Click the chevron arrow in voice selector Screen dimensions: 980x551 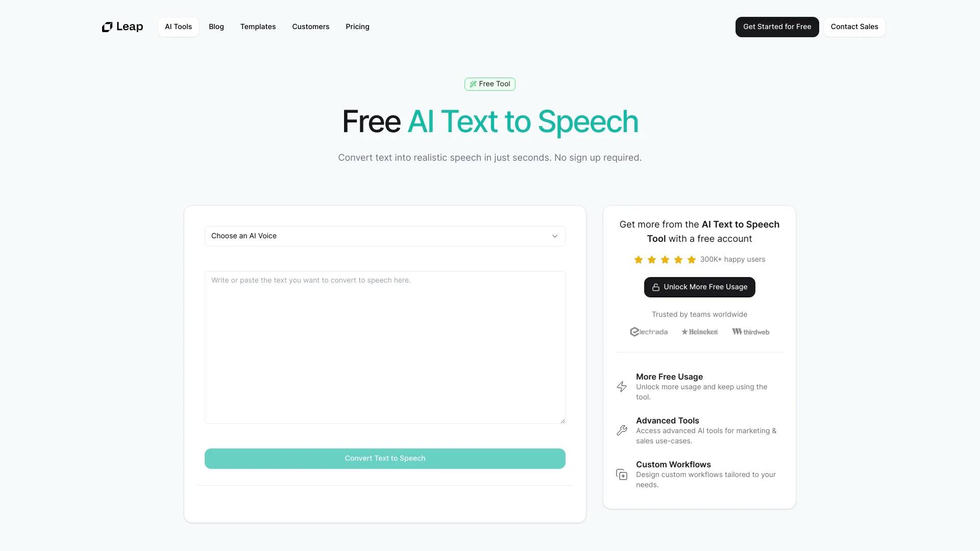pos(555,236)
